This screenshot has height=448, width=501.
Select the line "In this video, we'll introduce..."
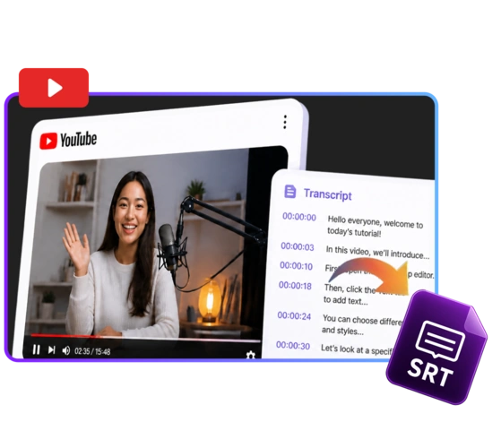(x=377, y=252)
